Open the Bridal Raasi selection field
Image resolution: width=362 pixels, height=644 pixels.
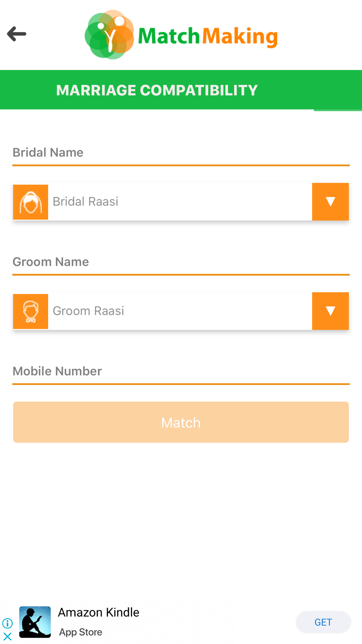180,202
